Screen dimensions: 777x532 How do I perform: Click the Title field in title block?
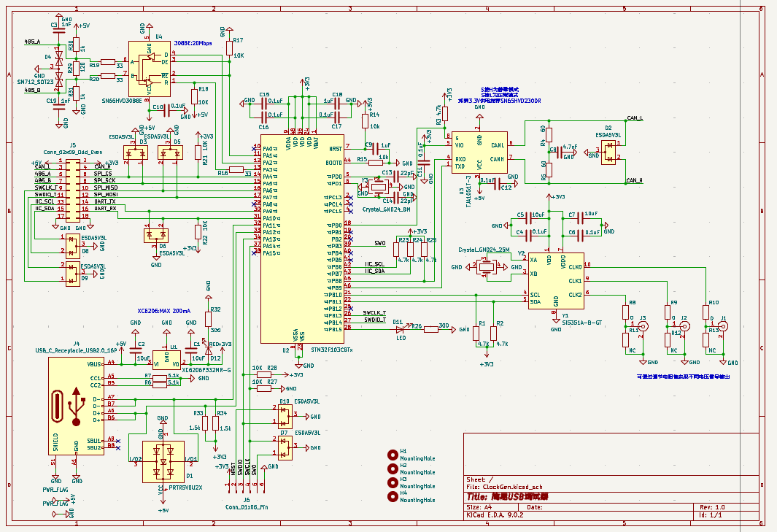coord(507,496)
